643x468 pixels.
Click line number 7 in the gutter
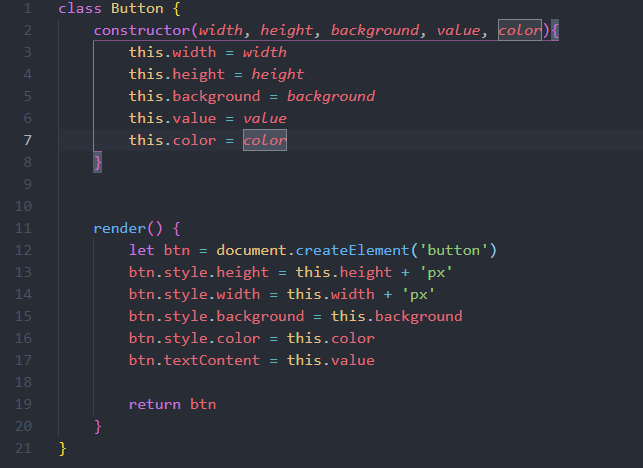27,140
